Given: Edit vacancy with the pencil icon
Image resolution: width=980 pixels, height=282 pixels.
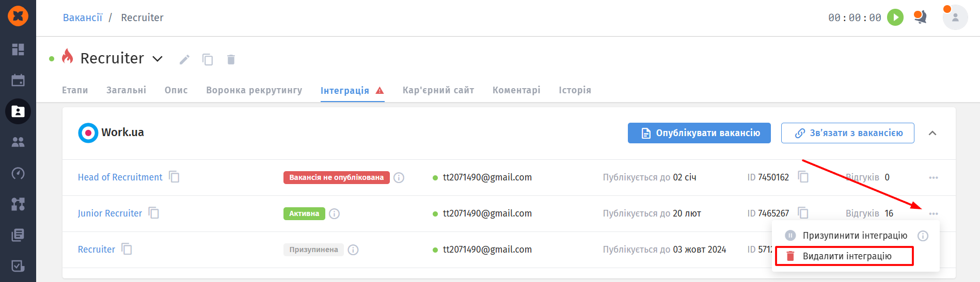Looking at the screenshot, I should (x=184, y=60).
